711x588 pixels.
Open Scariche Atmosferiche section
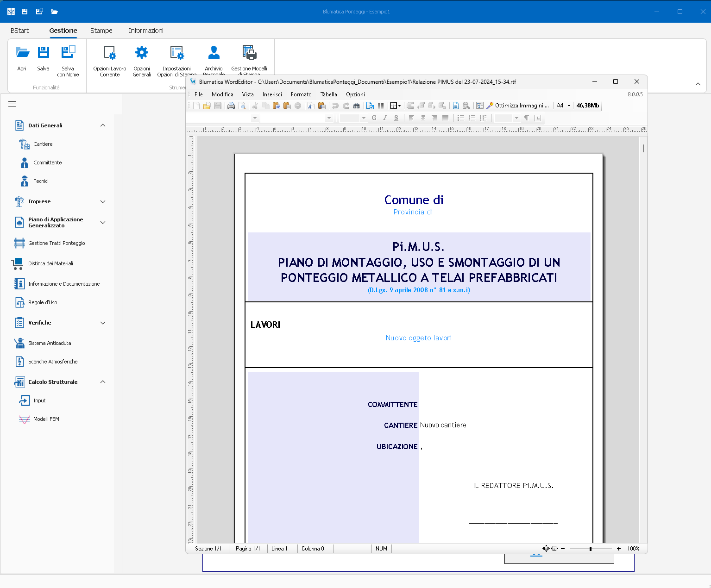pyautogui.click(x=53, y=362)
